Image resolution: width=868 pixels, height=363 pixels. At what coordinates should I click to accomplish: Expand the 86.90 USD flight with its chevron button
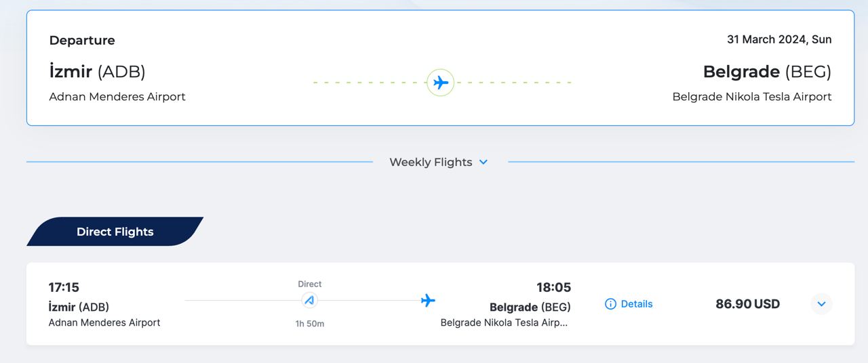pyautogui.click(x=821, y=304)
